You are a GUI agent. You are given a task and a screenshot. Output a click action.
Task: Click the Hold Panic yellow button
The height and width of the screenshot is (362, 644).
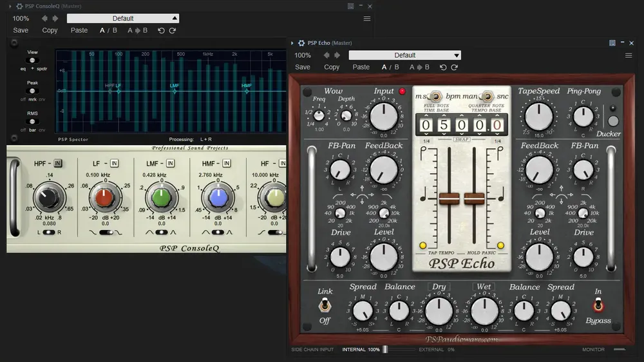pyautogui.click(x=500, y=245)
